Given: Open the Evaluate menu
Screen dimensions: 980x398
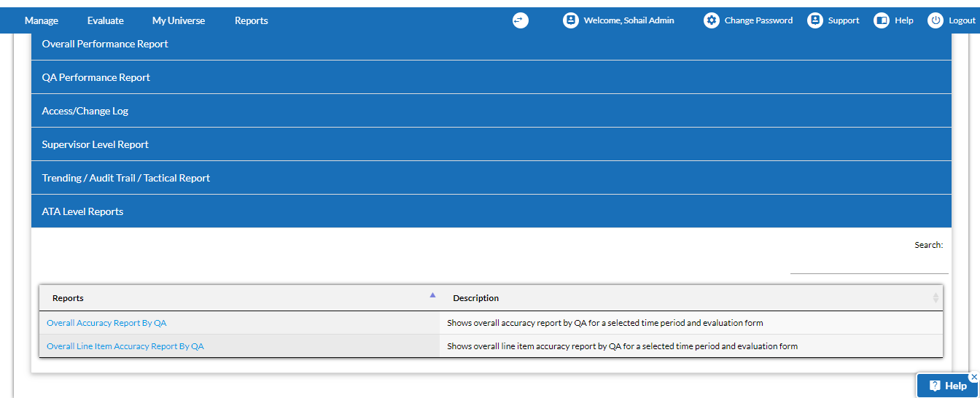Looking at the screenshot, I should (x=106, y=20).
